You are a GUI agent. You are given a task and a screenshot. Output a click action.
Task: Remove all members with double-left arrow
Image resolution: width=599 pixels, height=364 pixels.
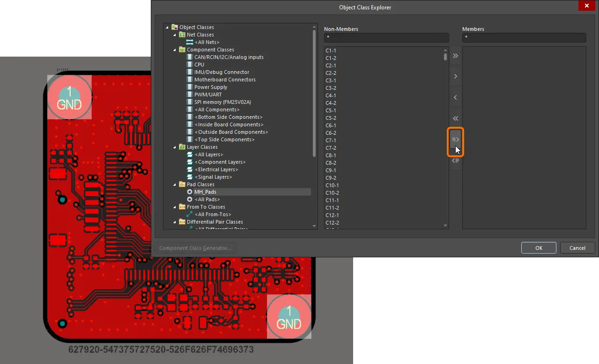455,118
